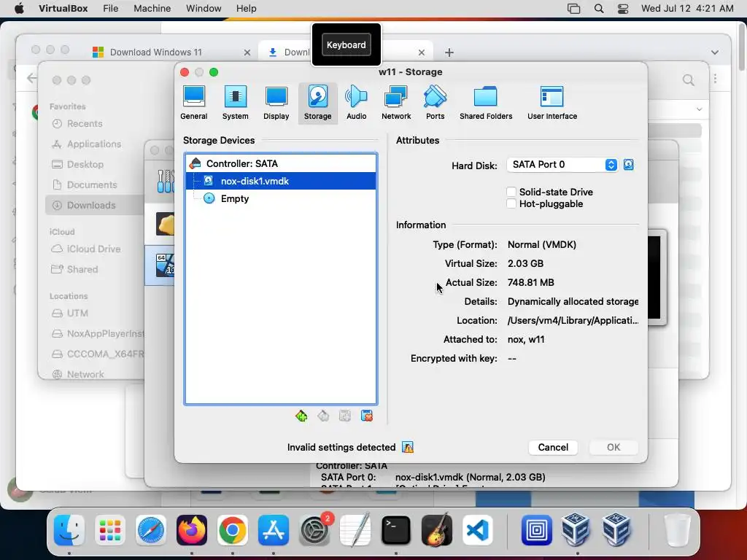Select Applications in the Finder sidebar
Viewport: 747px width, 560px height.
(94, 144)
